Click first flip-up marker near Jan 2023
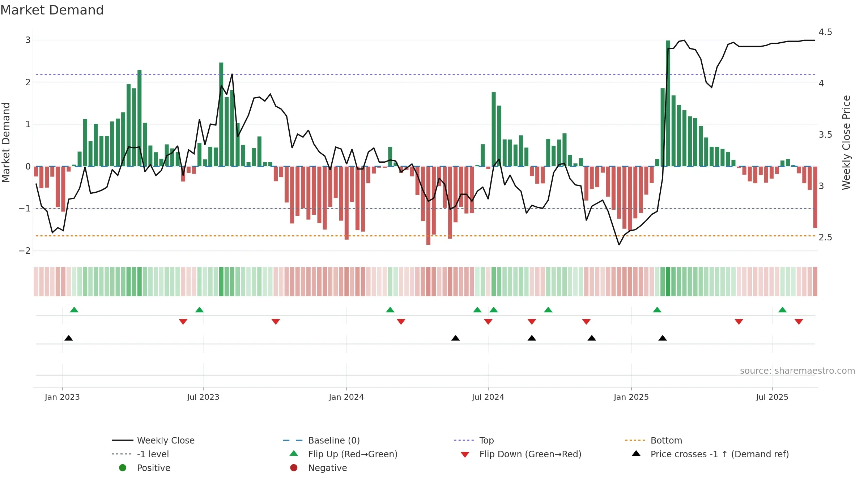The height and width of the screenshot is (488, 868). tap(74, 310)
